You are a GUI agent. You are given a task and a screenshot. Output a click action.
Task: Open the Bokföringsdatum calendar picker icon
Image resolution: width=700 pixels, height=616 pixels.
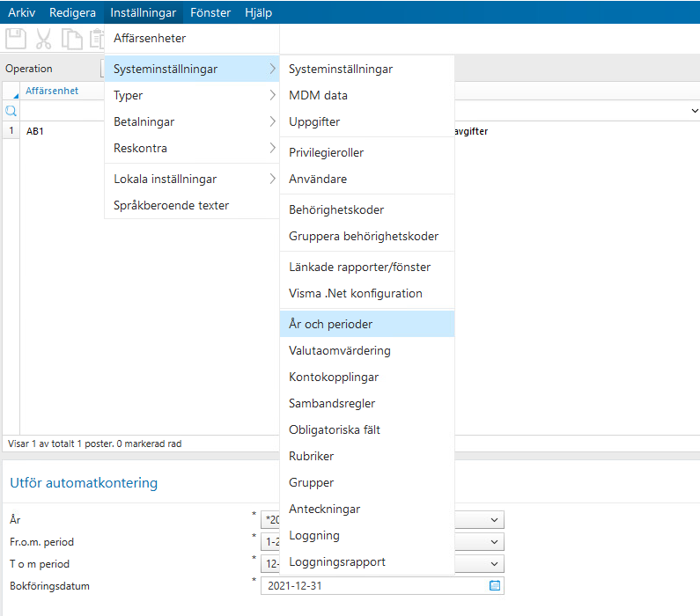tap(495, 585)
